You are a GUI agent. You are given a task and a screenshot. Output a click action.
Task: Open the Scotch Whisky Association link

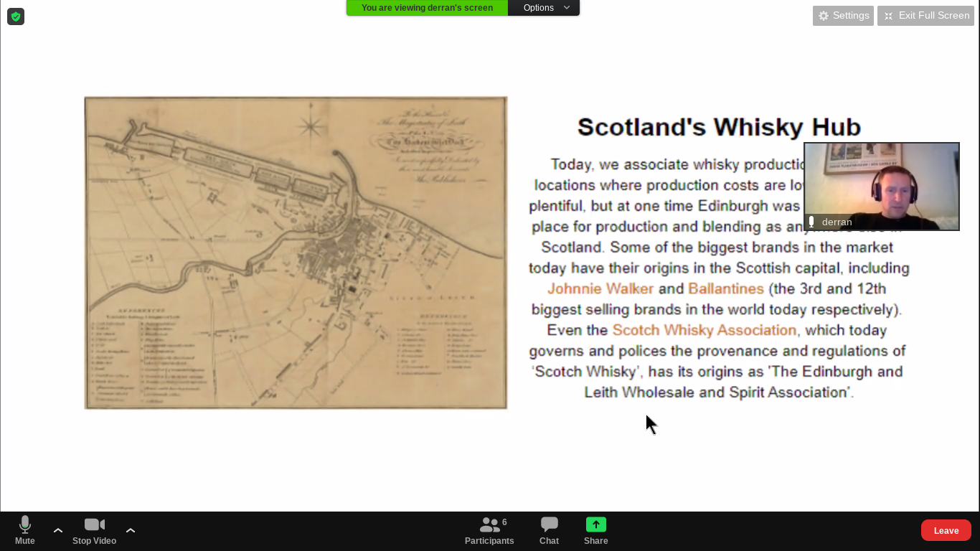pos(705,330)
